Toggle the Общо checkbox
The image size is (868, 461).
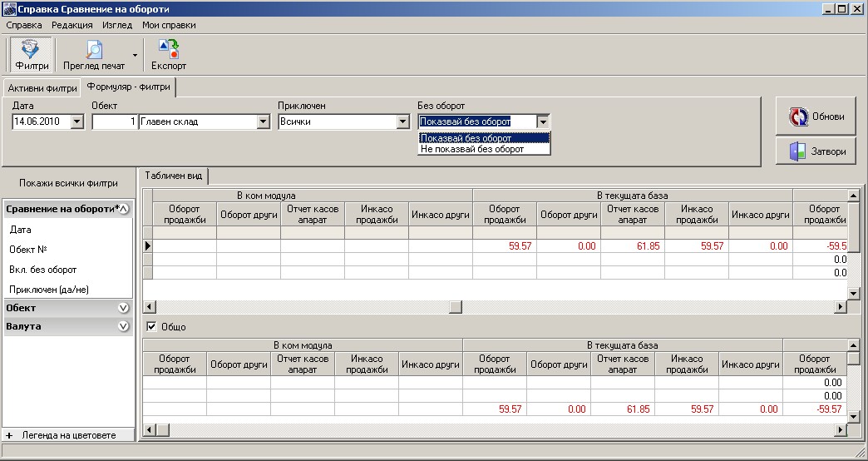(151, 327)
